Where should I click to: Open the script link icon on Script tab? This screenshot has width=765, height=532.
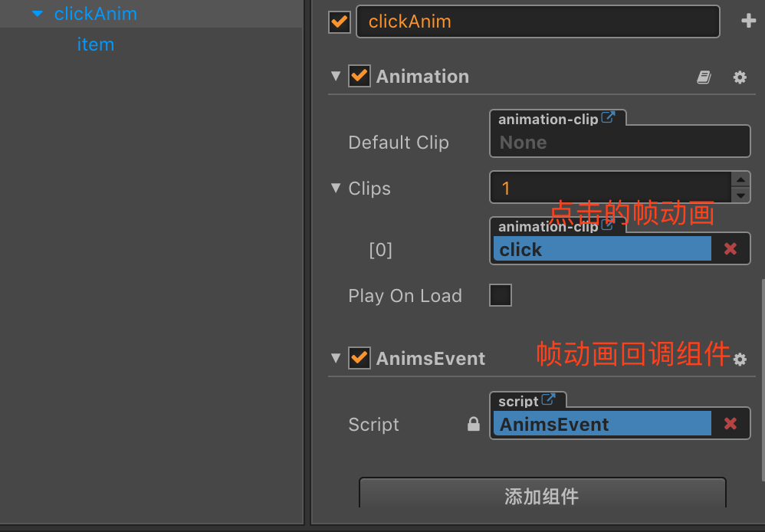click(x=548, y=399)
